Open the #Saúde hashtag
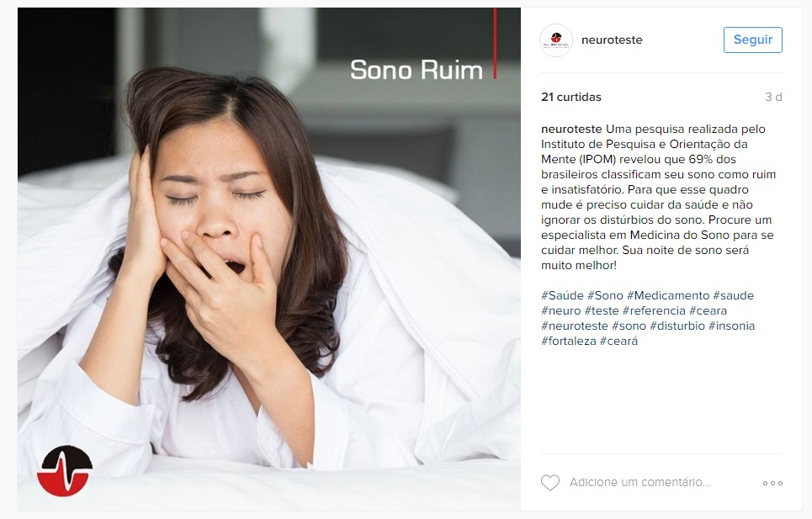Screen dimensions: 812x519 click(562, 295)
